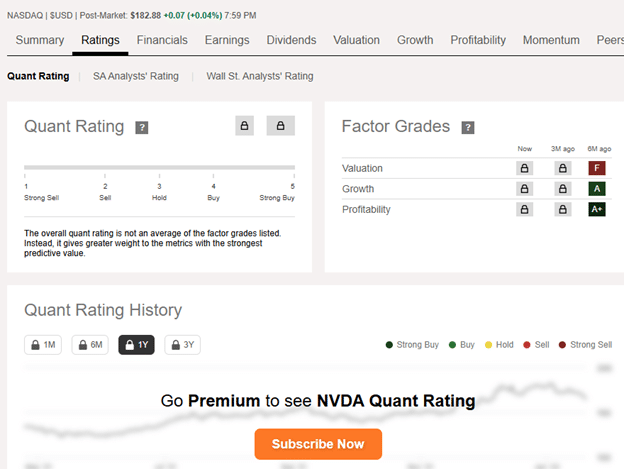
Task: Go to the Dividends tab
Action: (x=291, y=40)
